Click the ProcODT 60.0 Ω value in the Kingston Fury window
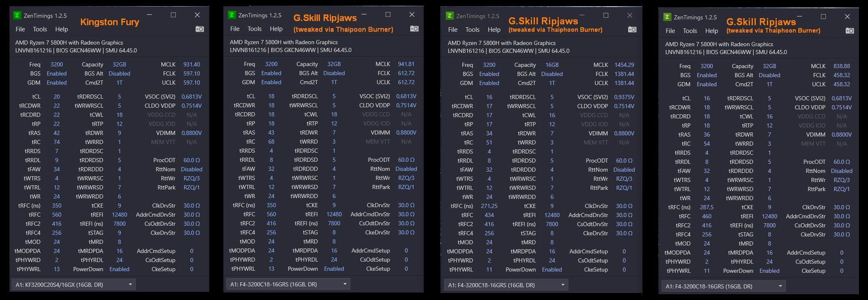Image resolution: width=868 pixels, height=300 pixels. pyautogui.click(x=192, y=160)
